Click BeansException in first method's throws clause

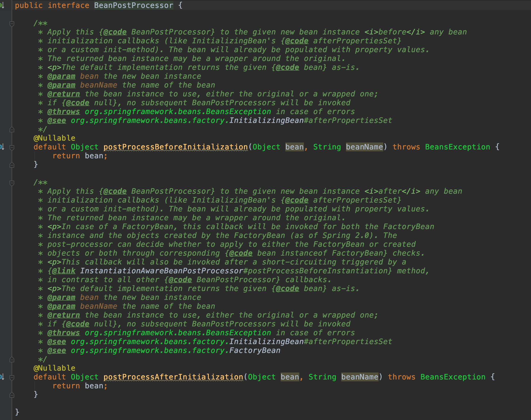pyautogui.click(x=457, y=147)
